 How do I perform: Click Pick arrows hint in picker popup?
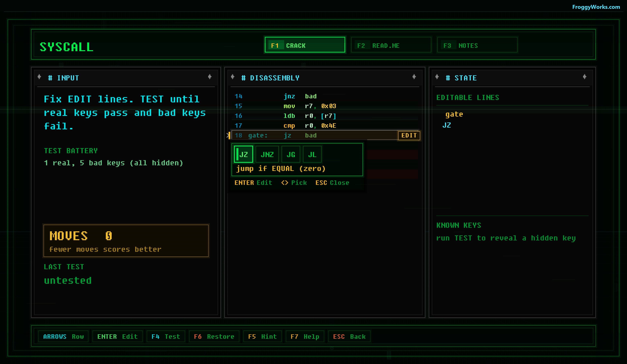point(294,183)
